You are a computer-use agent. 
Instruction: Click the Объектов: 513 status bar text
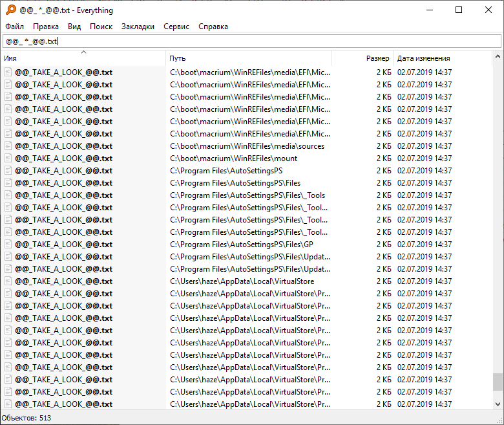point(26,418)
